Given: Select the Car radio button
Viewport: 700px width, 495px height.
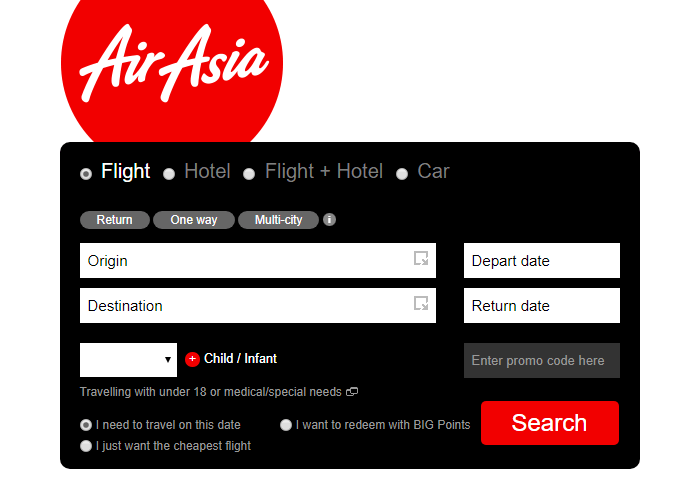Looking at the screenshot, I should click(402, 173).
